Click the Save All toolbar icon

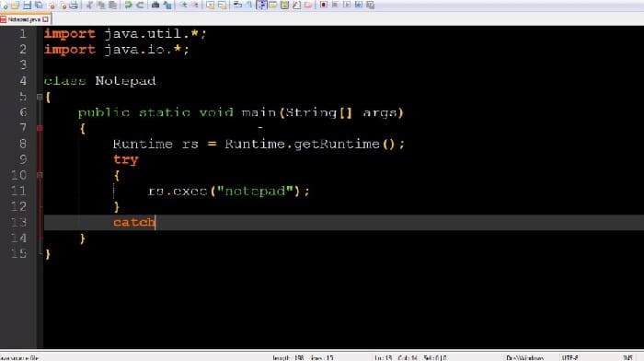coord(39,5)
